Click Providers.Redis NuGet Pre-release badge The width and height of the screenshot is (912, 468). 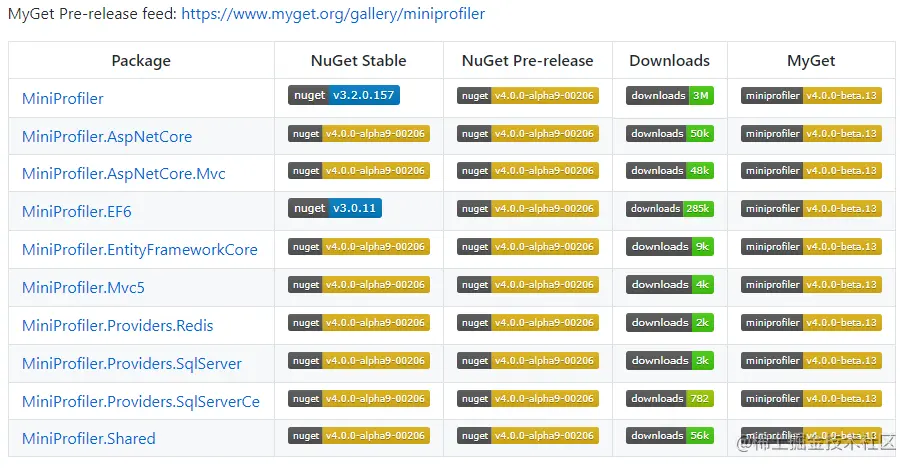pyautogui.click(x=528, y=323)
